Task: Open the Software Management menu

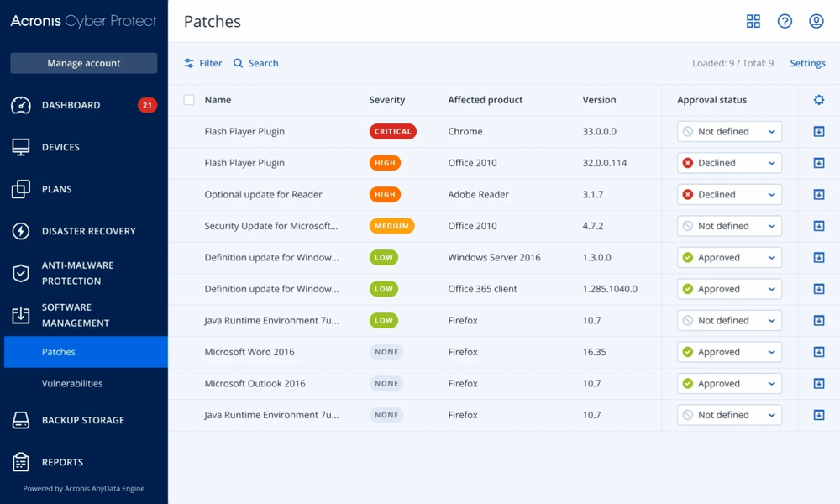Action: tap(84, 316)
